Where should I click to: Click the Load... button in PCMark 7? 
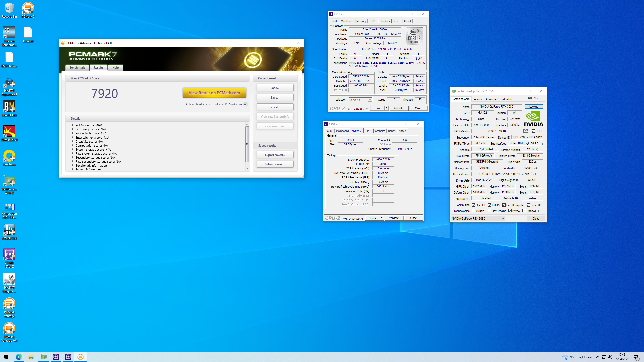click(275, 88)
